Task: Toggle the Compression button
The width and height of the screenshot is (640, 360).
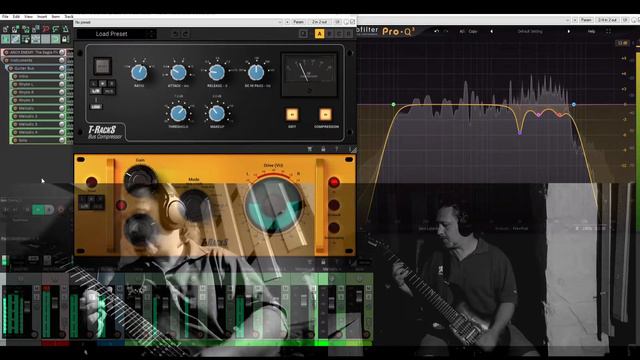Action: point(325,115)
